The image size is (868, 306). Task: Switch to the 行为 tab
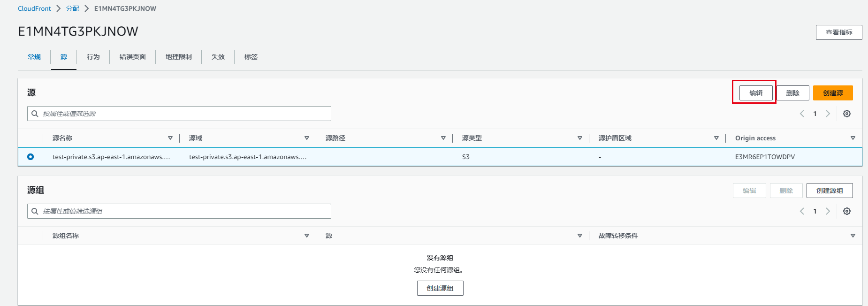(x=93, y=57)
